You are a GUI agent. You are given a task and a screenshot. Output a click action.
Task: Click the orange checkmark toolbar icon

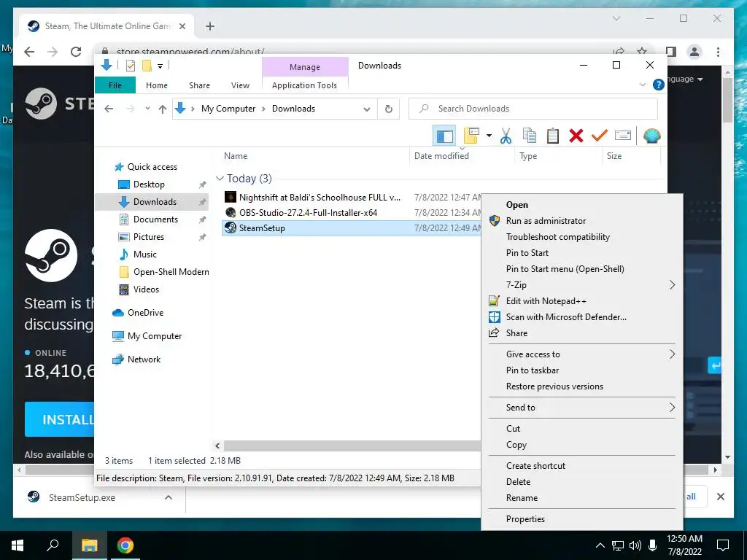coord(600,136)
